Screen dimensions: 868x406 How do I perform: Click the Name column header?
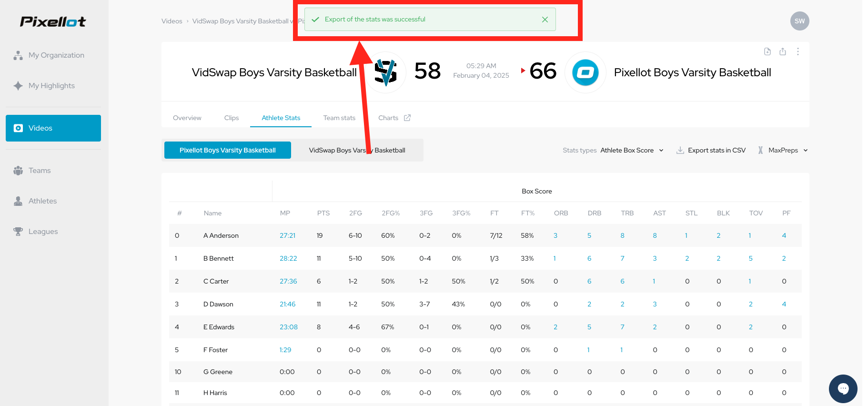click(x=212, y=213)
